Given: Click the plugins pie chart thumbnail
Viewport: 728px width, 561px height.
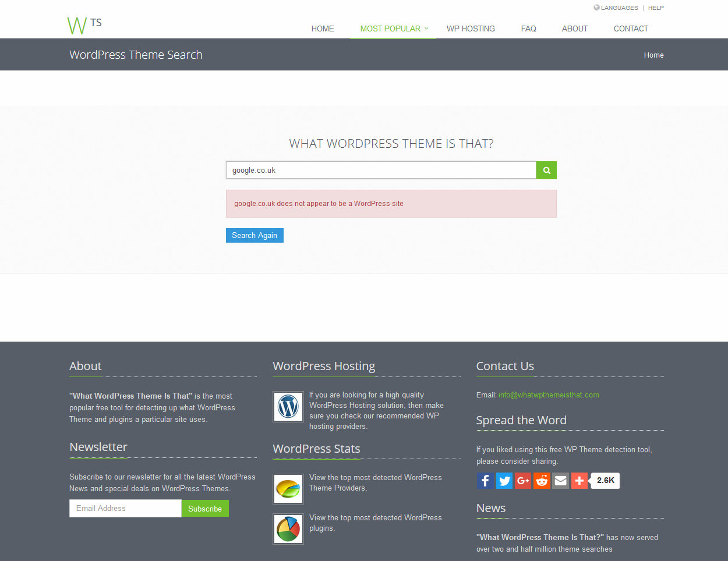Looking at the screenshot, I should click(x=288, y=529).
